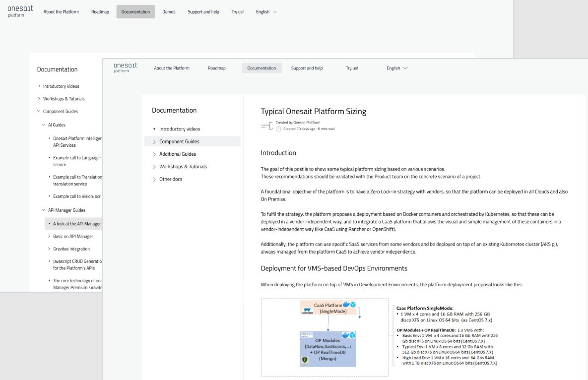Click the Documentation heading in front sidebar
This screenshot has height=380, width=588.
(174, 110)
